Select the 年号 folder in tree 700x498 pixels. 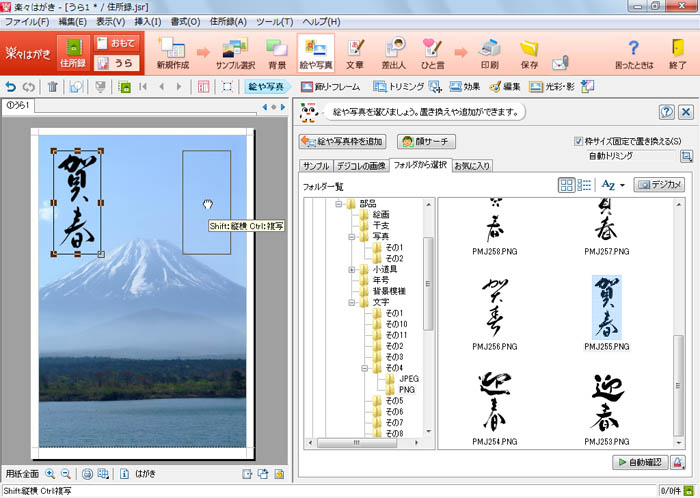click(382, 280)
